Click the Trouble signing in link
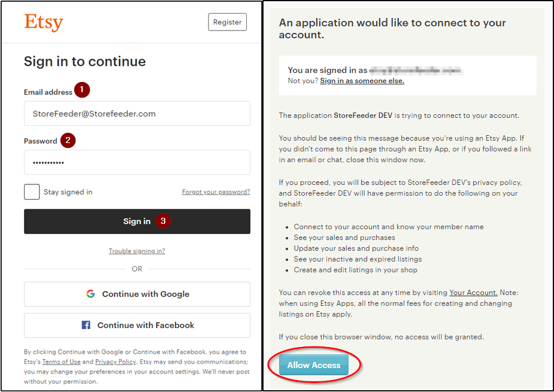Viewport: 554px width, 392px height. pos(137,251)
